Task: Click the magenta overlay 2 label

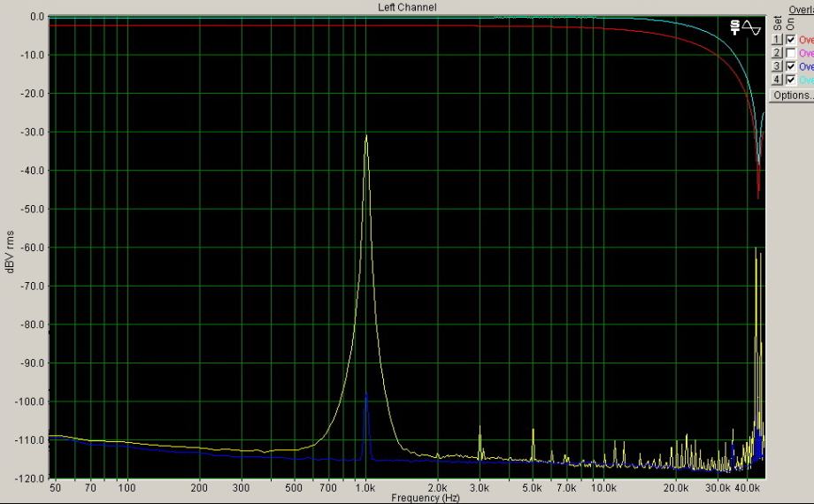Action: (806, 53)
